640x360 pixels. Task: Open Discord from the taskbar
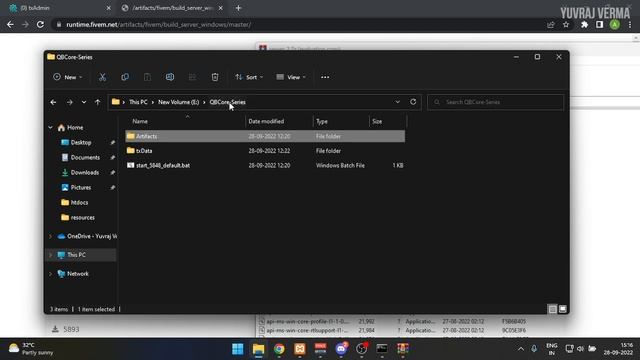coord(341,349)
